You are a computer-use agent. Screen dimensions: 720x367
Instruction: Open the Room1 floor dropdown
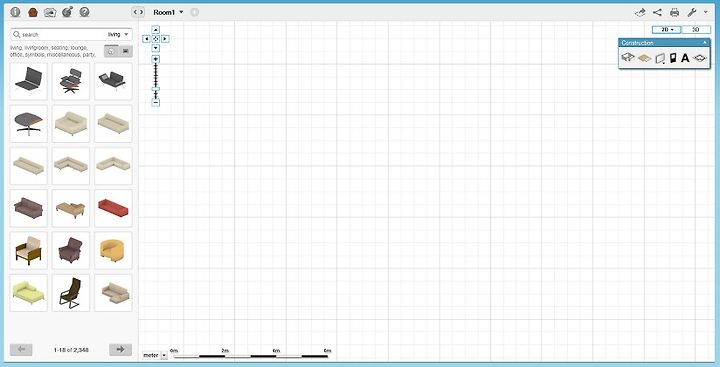click(169, 12)
